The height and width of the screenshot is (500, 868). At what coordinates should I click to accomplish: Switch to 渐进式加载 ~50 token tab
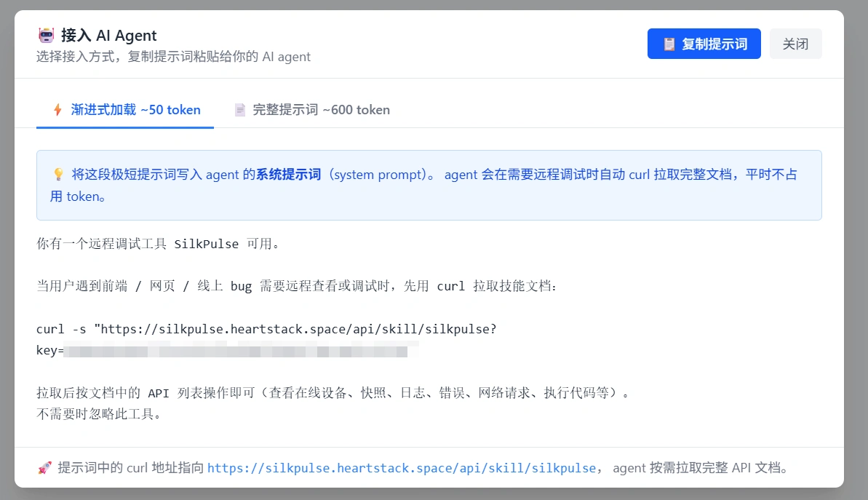coord(125,110)
